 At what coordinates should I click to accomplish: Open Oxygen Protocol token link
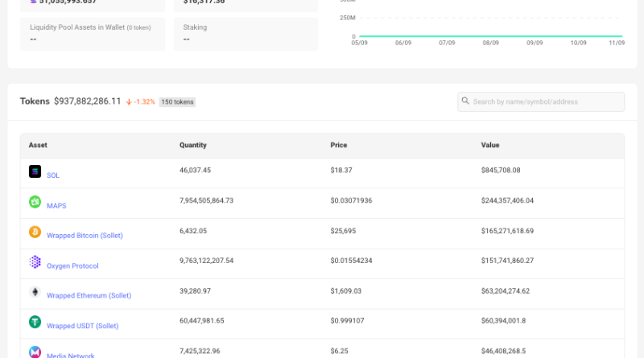click(x=72, y=266)
